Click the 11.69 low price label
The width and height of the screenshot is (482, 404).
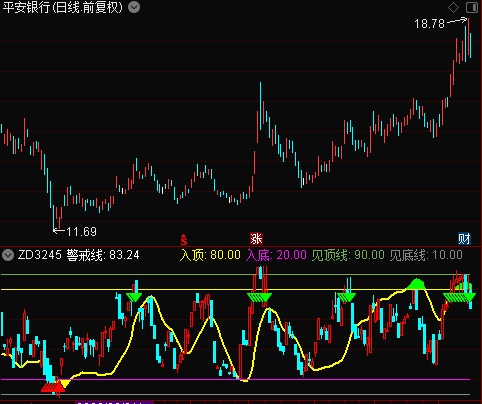[81, 232]
